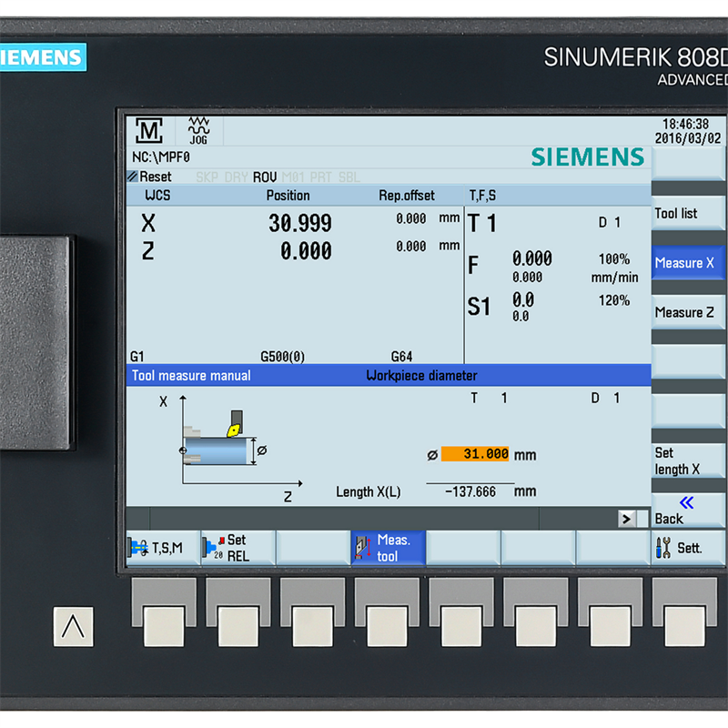Click the Machine area M icon
The height and width of the screenshot is (728, 728).
click(148, 130)
